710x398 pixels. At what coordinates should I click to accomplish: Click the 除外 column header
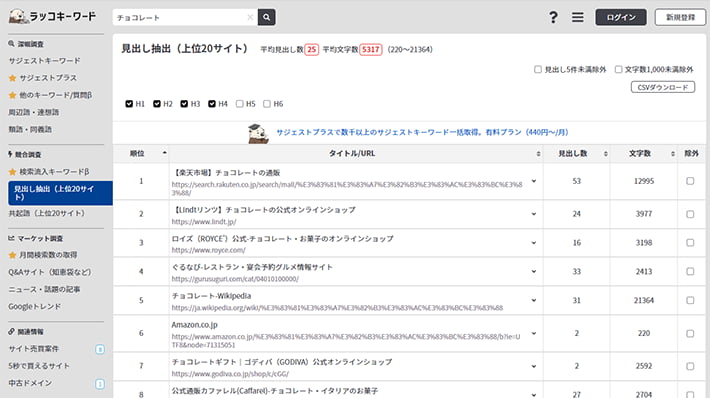point(691,153)
